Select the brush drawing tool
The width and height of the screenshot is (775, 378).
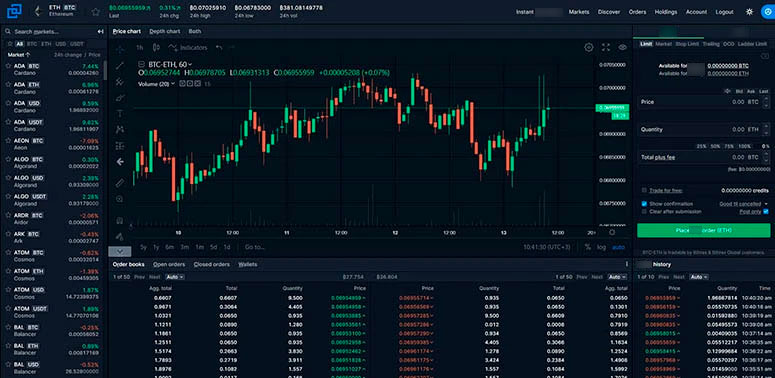coord(120,98)
